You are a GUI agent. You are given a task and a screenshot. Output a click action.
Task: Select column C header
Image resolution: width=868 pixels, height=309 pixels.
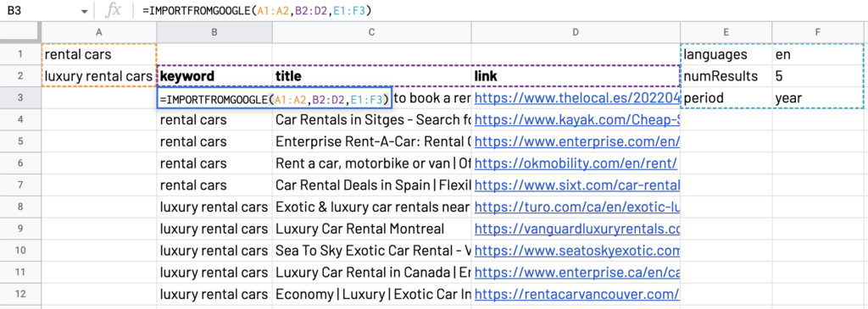coord(371,32)
